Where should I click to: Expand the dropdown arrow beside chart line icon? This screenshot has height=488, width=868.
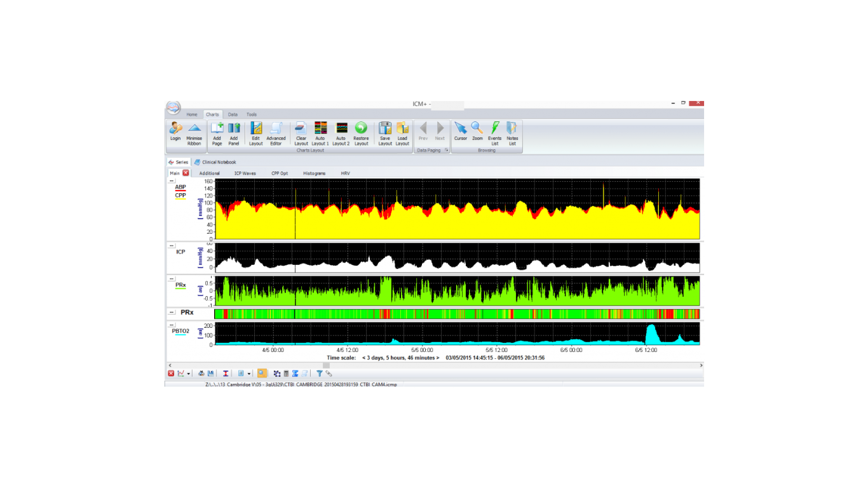[189, 374]
